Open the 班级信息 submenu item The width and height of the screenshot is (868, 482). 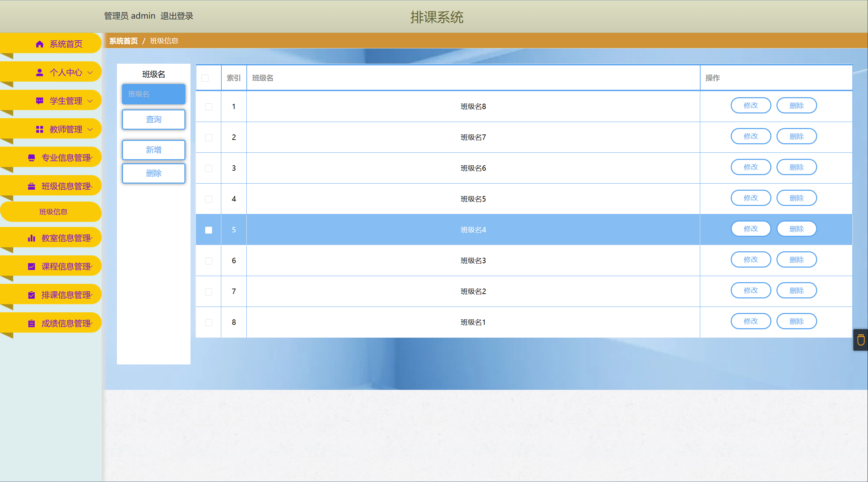[53, 212]
